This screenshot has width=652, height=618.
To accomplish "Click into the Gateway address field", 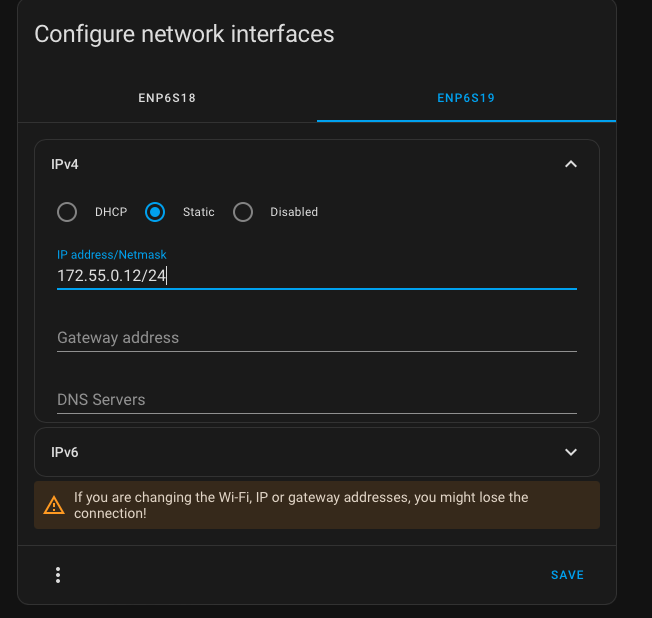I will pyautogui.click(x=316, y=338).
